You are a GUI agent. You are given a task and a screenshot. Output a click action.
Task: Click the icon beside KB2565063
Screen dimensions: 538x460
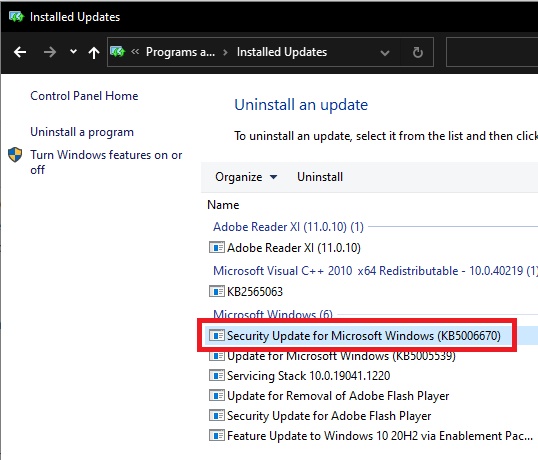pyautogui.click(x=217, y=291)
